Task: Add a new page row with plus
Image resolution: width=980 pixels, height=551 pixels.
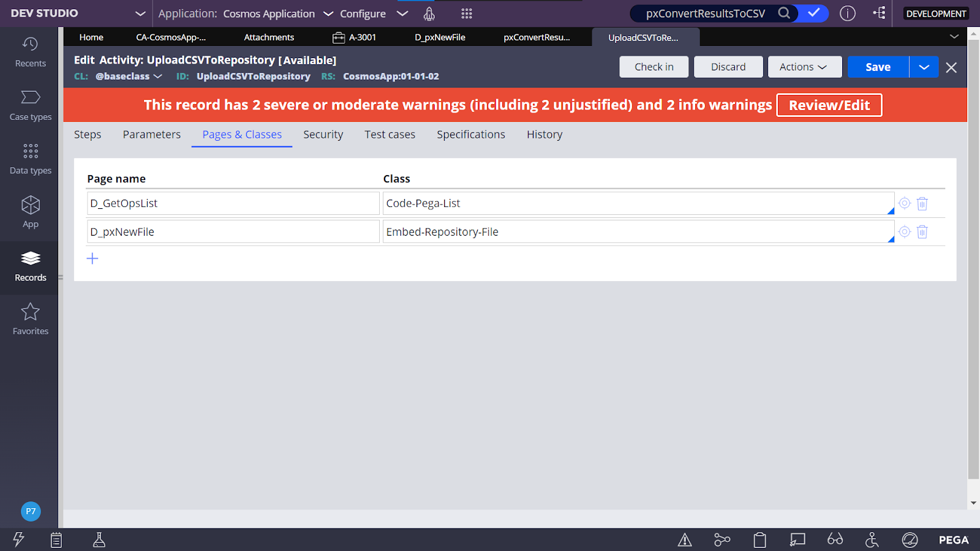Action: 92,258
